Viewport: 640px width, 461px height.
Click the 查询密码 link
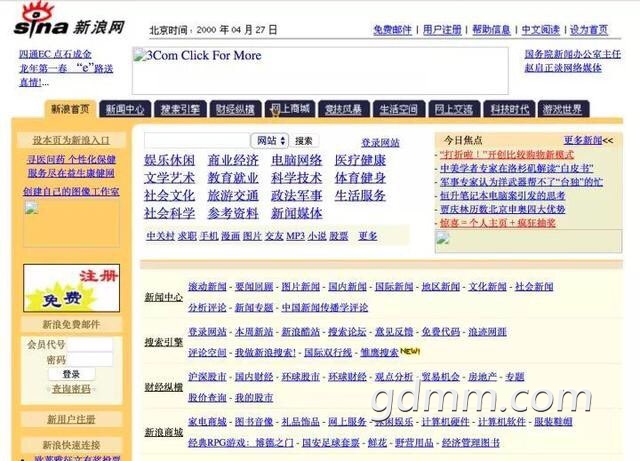71,389
